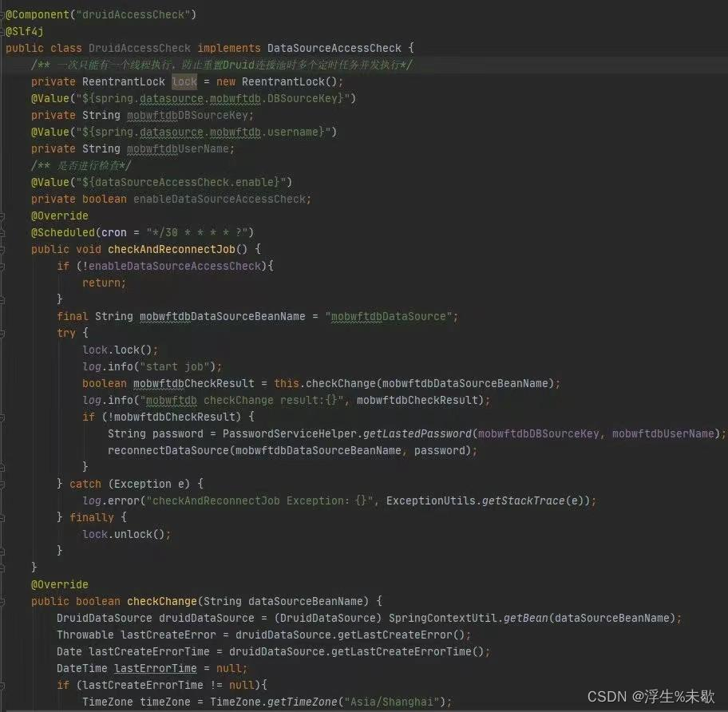The height and width of the screenshot is (712, 728).
Task: Click the @Component annotation
Action: point(38,15)
